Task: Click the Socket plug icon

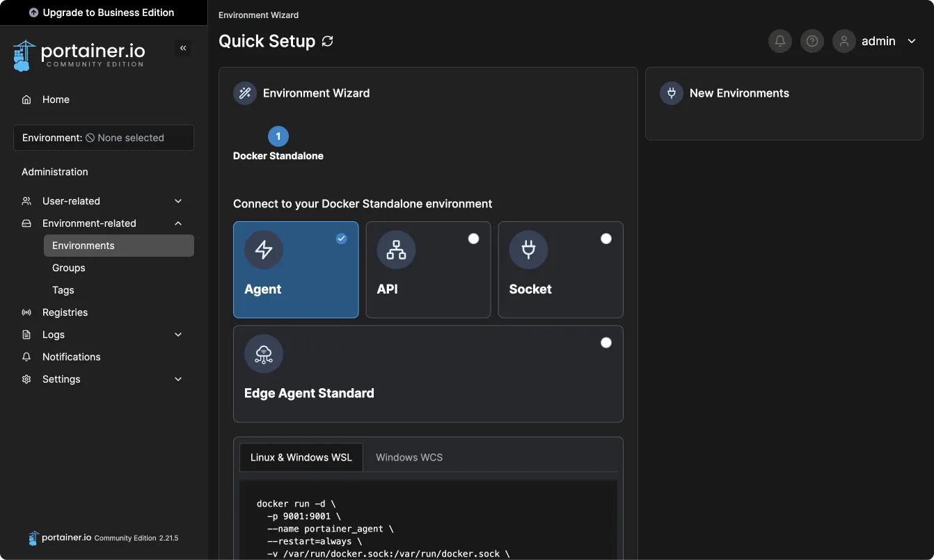Action: point(528,250)
